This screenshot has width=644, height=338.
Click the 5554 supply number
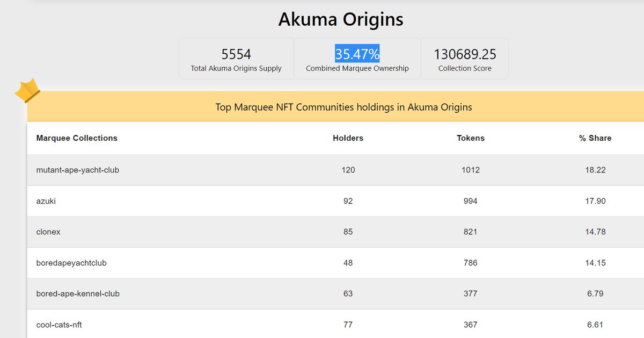tap(236, 54)
